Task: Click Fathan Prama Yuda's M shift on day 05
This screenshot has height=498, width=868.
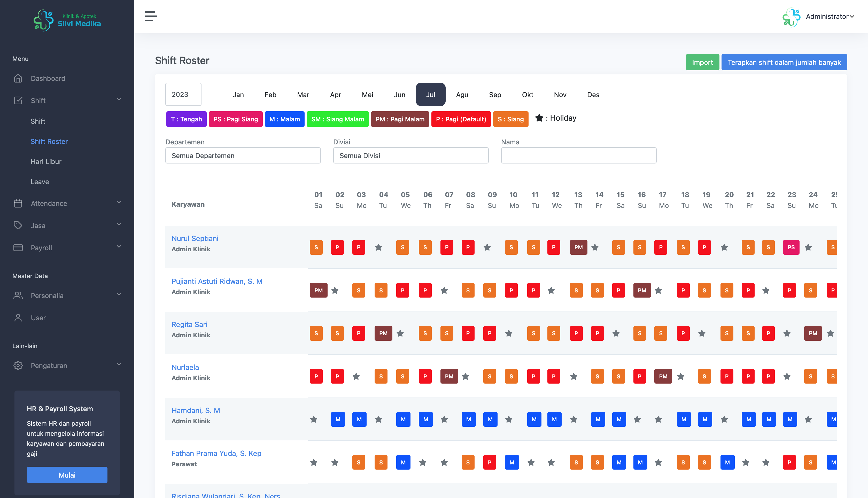Action: [403, 462]
